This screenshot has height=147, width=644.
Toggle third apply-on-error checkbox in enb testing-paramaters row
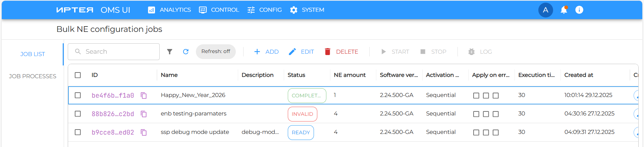click(496, 114)
